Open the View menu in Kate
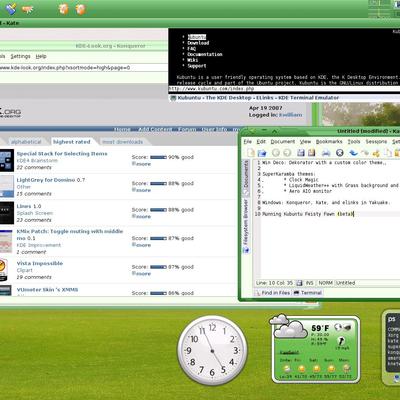This screenshot has height=400, width=400. 305,142
